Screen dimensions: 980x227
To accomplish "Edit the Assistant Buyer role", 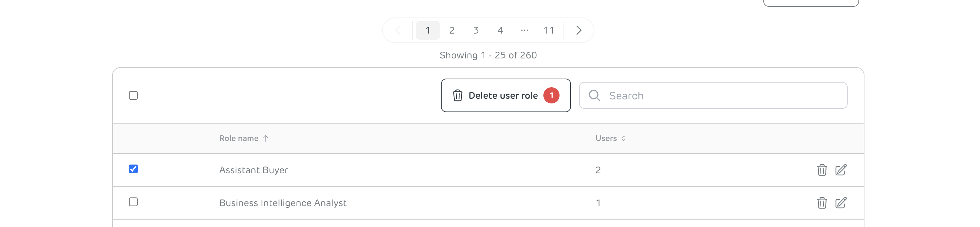I will click(x=841, y=170).
